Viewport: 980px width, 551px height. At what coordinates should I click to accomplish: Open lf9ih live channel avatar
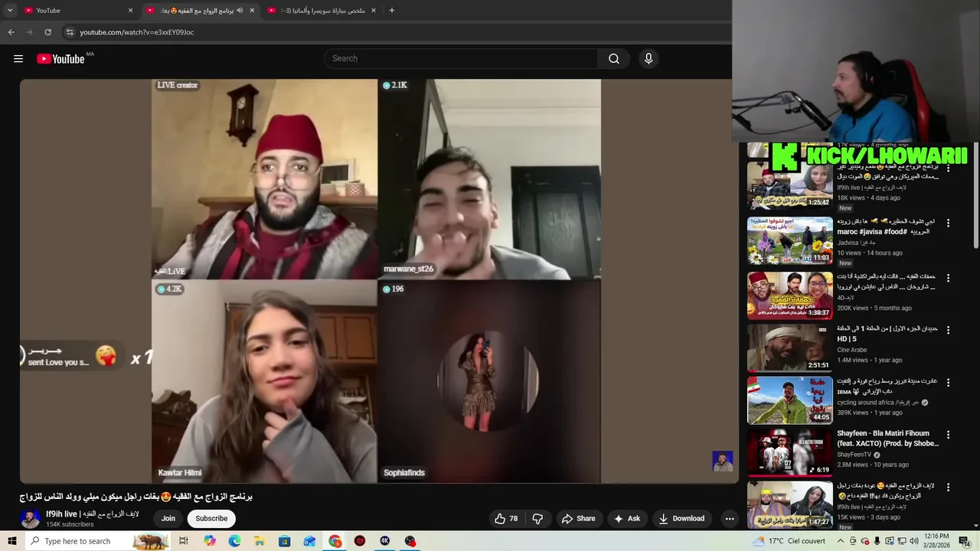pyautogui.click(x=30, y=518)
